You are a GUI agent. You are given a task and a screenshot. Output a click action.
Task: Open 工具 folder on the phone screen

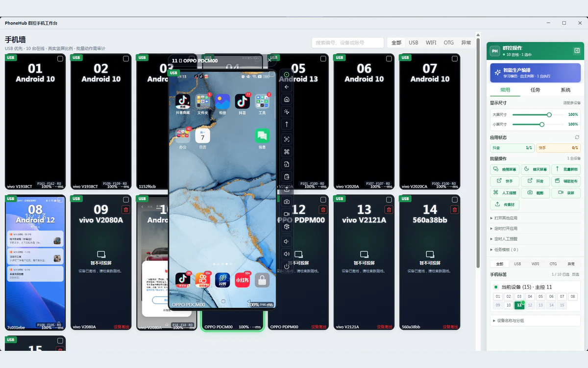[x=262, y=105]
